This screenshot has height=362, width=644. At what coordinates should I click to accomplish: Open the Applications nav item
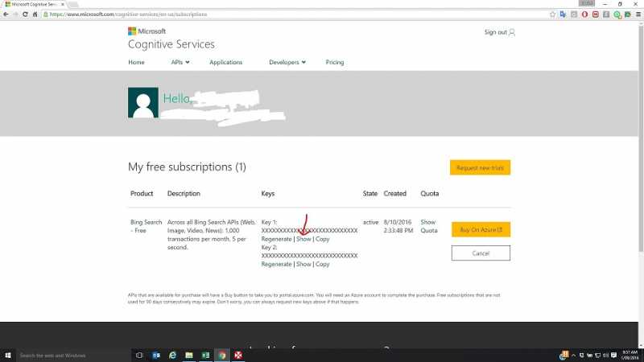[x=226, y=63]
